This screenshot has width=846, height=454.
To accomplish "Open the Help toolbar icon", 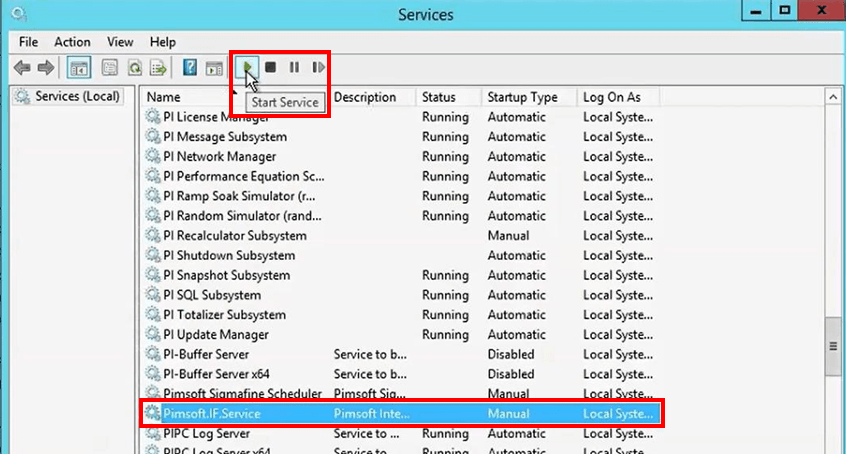I will tap(190, 68).
